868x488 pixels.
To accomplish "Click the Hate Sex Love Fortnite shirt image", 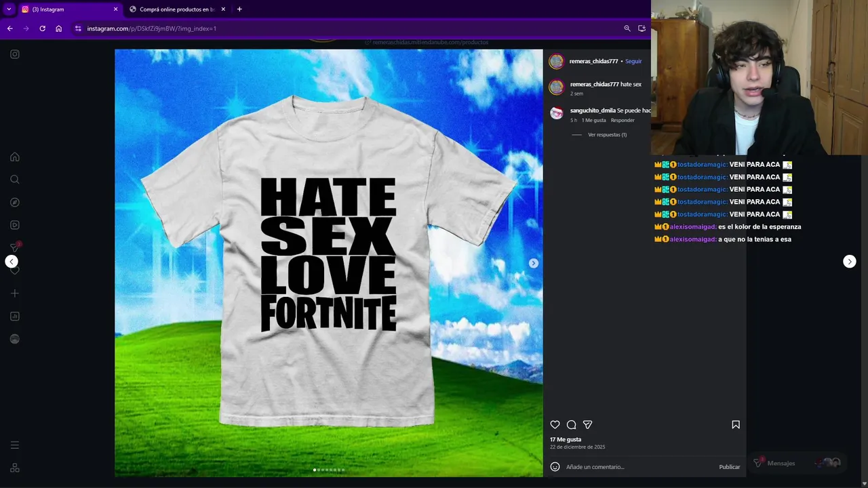I will (328, 263).
